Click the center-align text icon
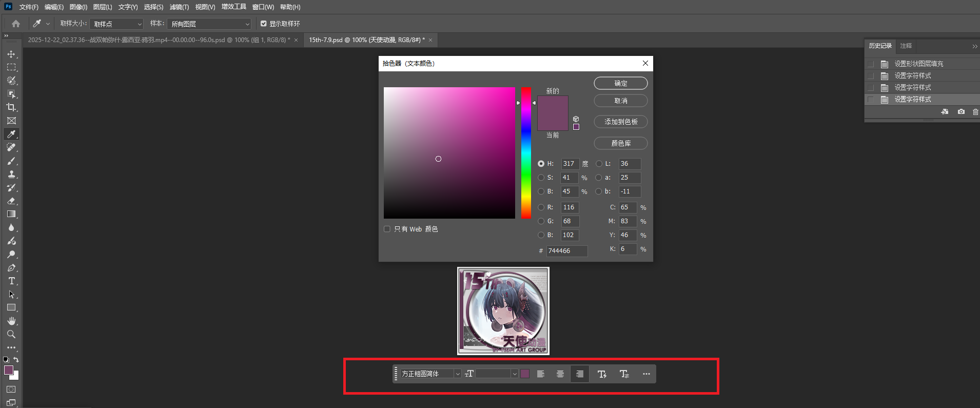This screenshot has height=408, width=980. click(x=560, y=374)
